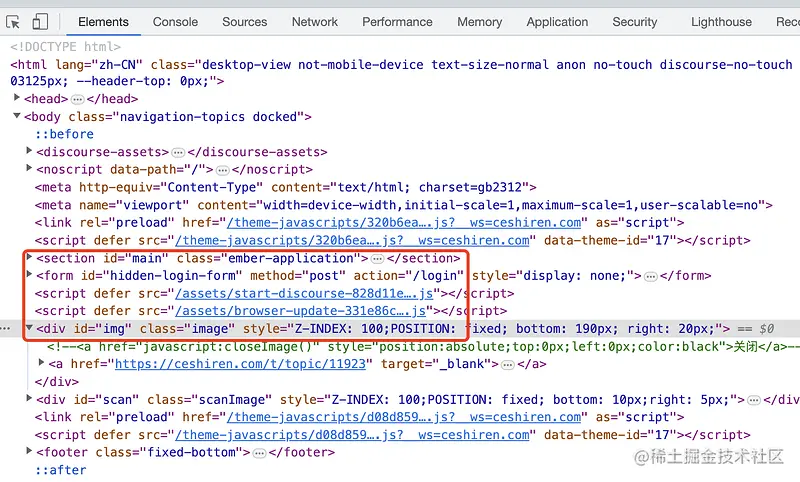The width and height of the screenshot is (800, 482).
Task: Expand the discourse-assets node
Action: pos(29,151)
